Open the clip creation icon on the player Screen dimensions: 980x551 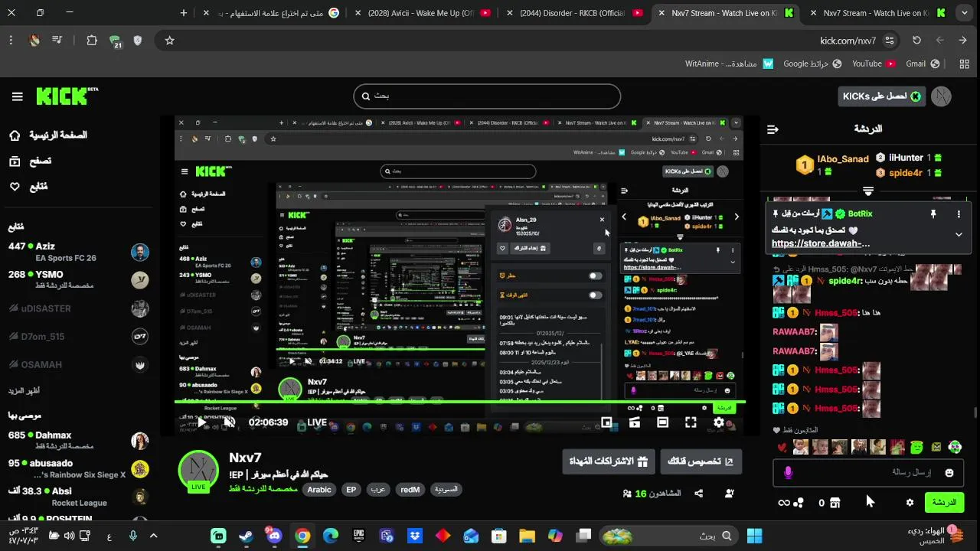[635, 422]
